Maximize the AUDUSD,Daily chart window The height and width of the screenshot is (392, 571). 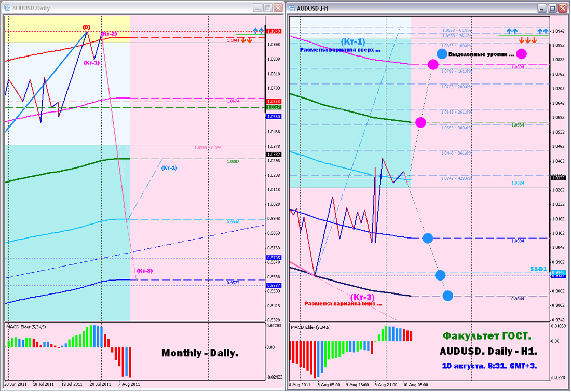268,8
